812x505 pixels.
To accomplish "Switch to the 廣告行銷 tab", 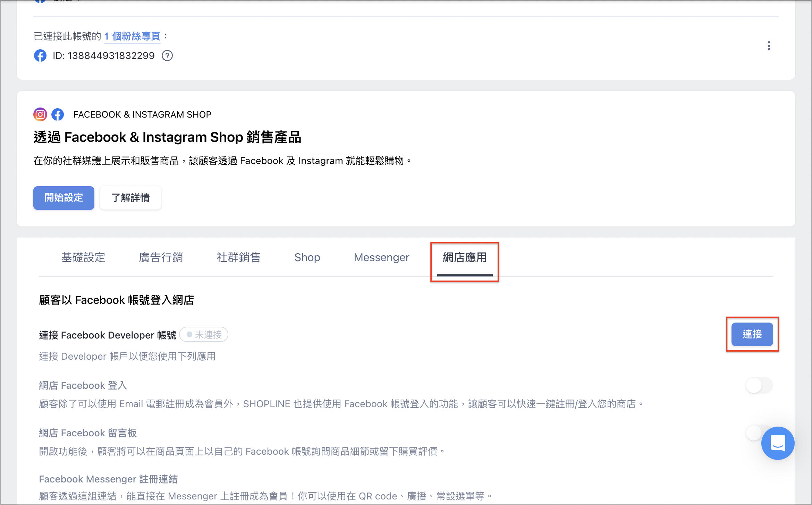I will (161, 257).
